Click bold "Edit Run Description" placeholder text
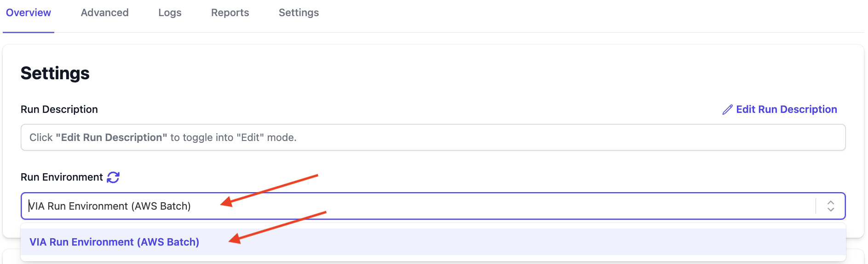868x264 pixels. click(111, 138)
